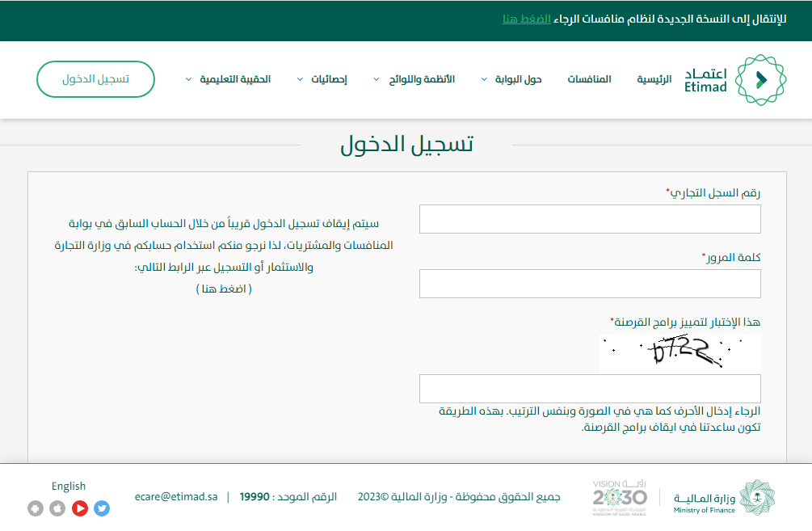Follow the الضغط هنا link in top banner
The height and width of the screenshot is (531, 812).
(x=526, y=19)
